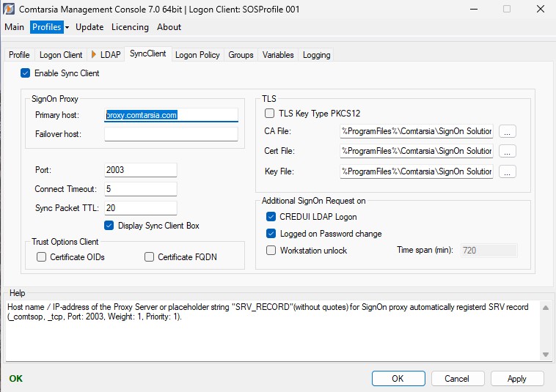The height and width of the screenshot is (392, 556).
Task: Disable the CREDUI LDAP Logon checkbox
Action: [271, 217]
